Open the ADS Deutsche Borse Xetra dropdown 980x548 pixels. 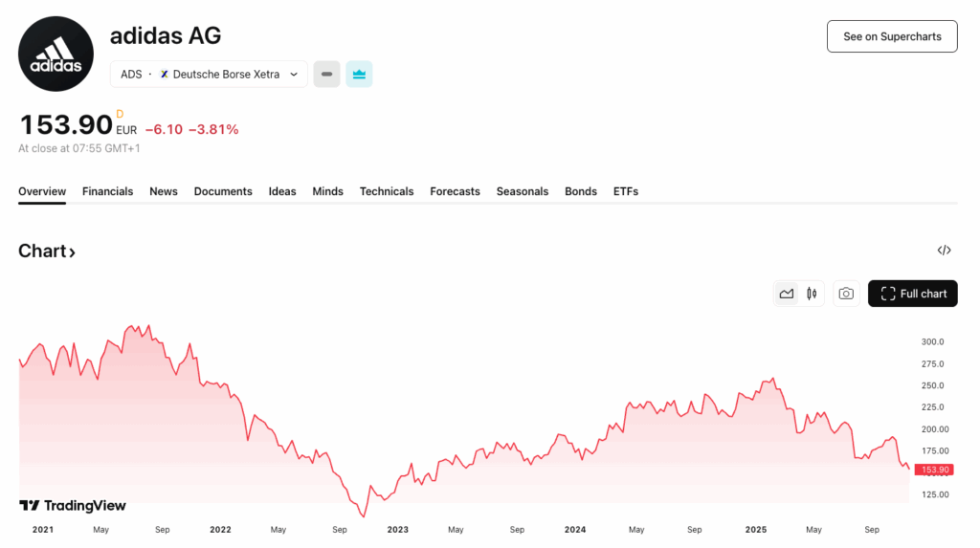pyautogui.click(x=209, y=75)
